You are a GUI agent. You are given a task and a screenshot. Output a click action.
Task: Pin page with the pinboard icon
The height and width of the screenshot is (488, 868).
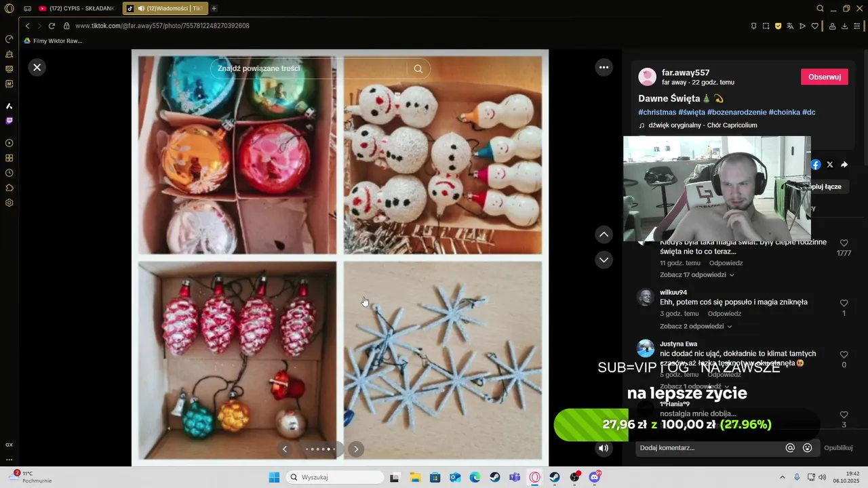[753, 26]
